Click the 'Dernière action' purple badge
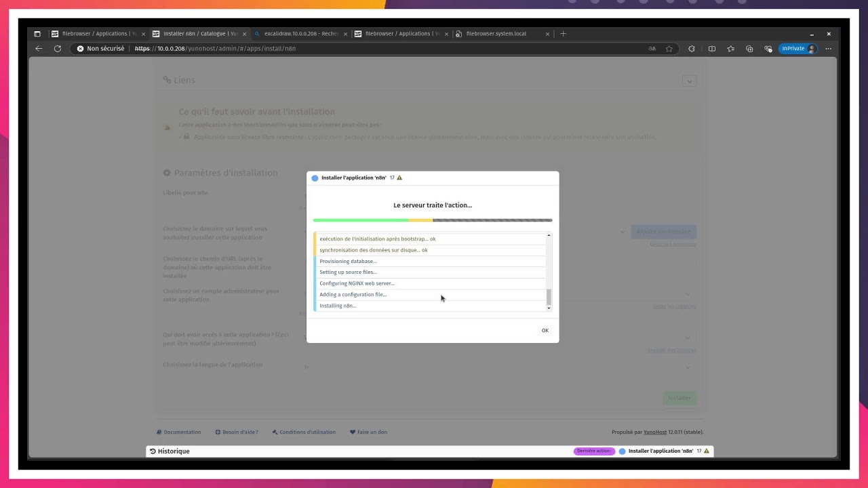This screenshot has width=868, height=488. (x=594, y=451)
